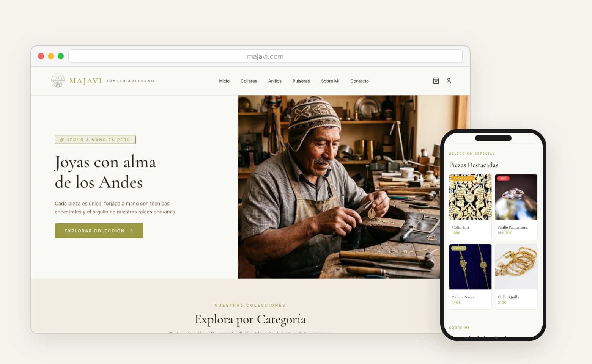Click the leaf icon in Hecho a Mano badge
This screenshot has width=592, height=364.
[62, 140]
